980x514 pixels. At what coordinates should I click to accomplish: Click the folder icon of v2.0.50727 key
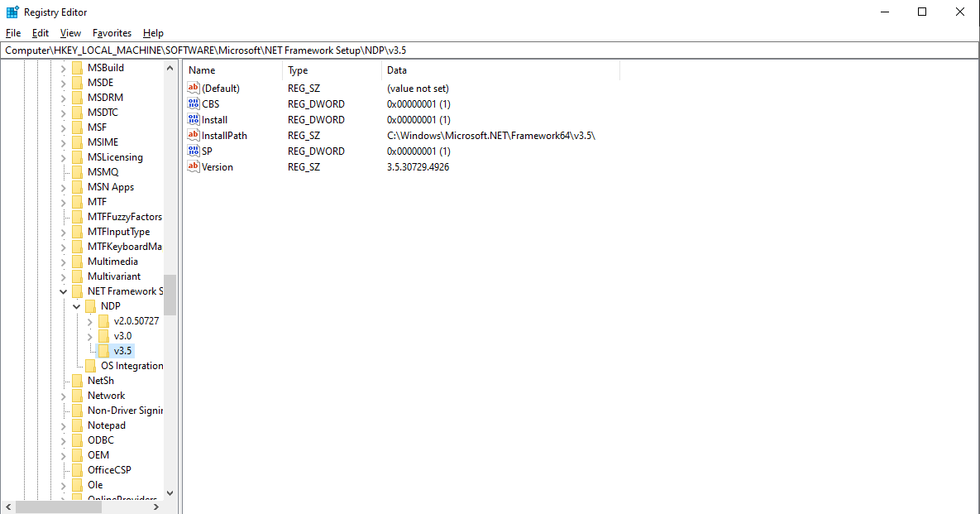pos(103,321)
